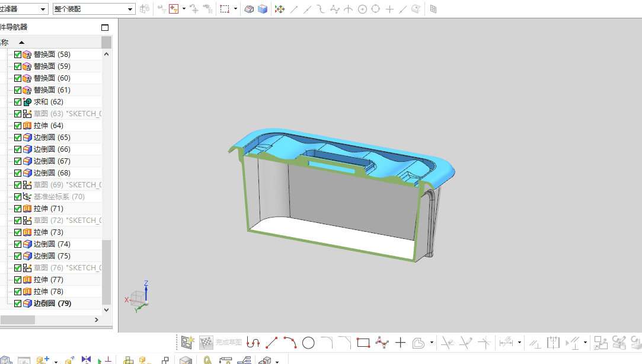Select the chamfer sketch tool

click(345, 343)
